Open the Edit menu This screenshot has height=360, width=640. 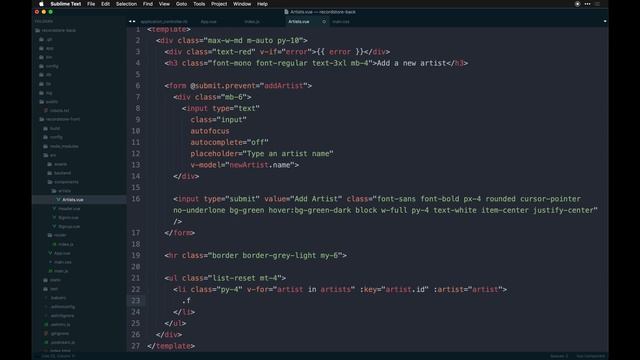pos(105,4)
